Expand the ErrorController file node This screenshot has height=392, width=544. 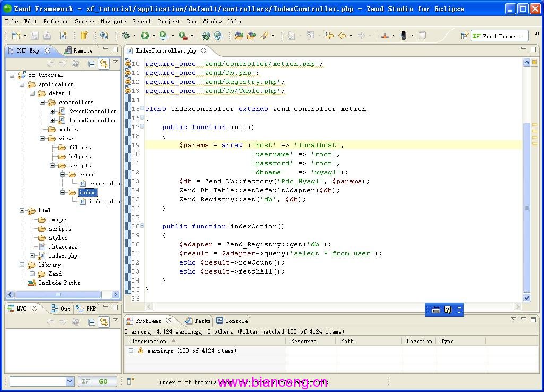tap(53, 111)
